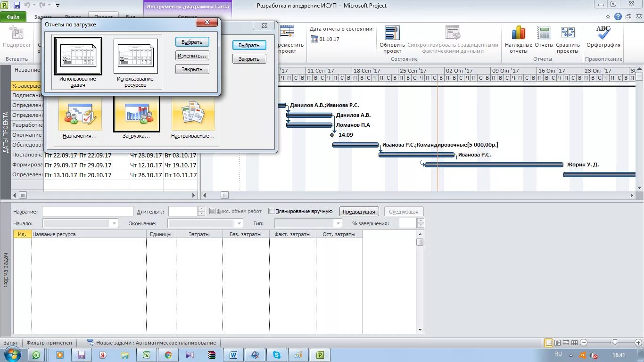
Task: Click the zoom out minus button
Action: [x=584, y=343]
